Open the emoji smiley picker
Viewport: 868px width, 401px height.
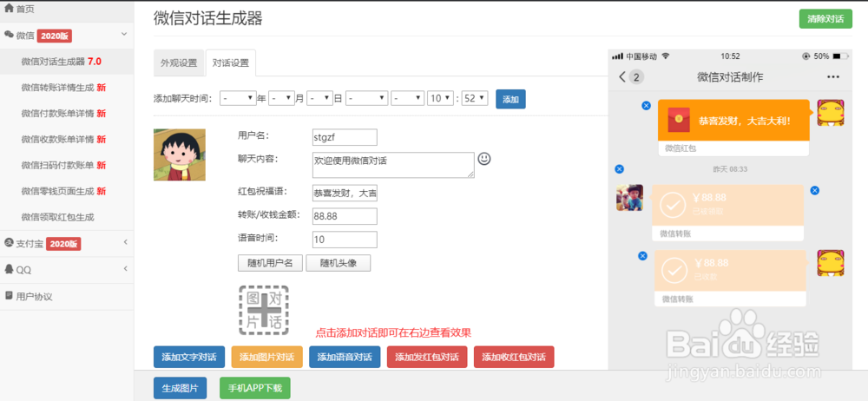(x=484, y=159)
